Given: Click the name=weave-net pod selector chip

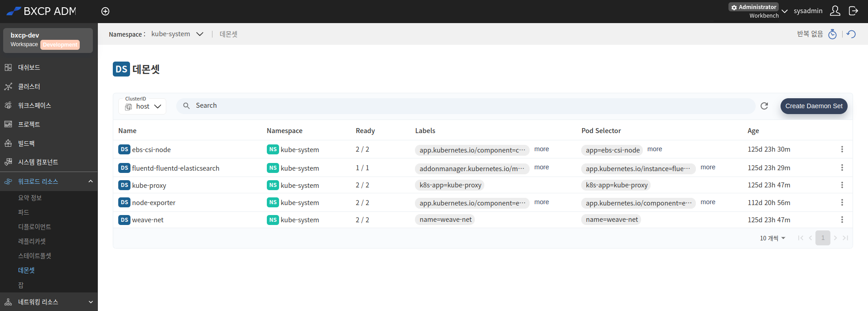Looking at the screenshot, I should (x=612, y=220).
